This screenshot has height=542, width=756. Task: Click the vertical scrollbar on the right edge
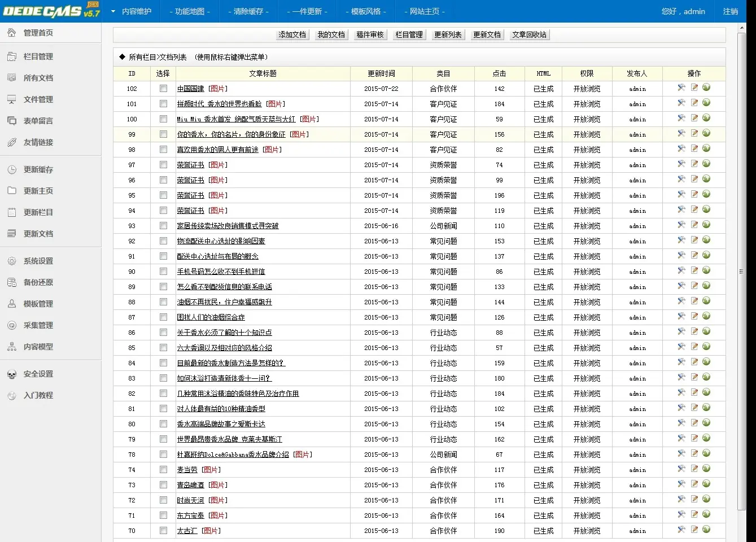[x=741, y=271]
